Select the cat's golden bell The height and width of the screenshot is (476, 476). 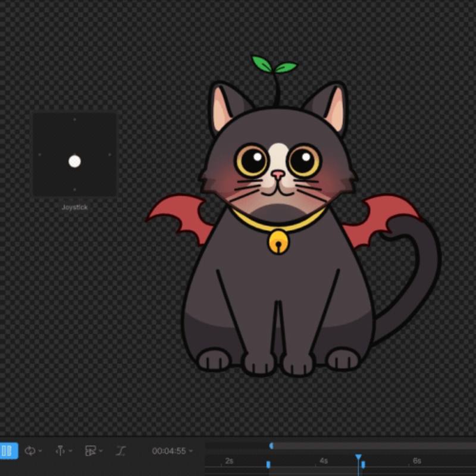click(x=278, y=242)
